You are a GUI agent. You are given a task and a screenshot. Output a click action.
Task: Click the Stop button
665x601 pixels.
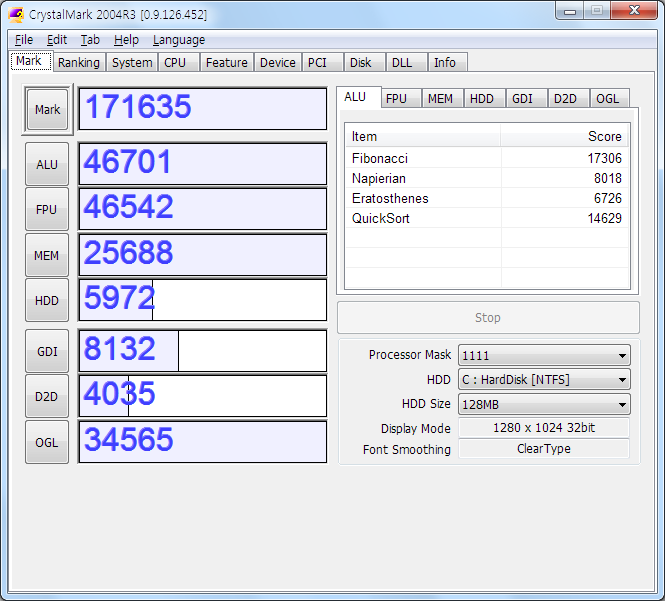point(488,318)
